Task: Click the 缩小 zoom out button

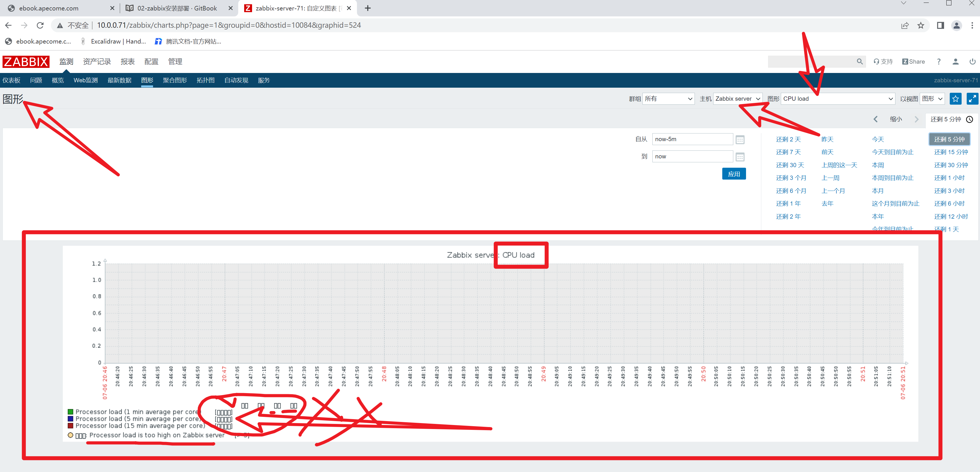Action: (896, 119)
